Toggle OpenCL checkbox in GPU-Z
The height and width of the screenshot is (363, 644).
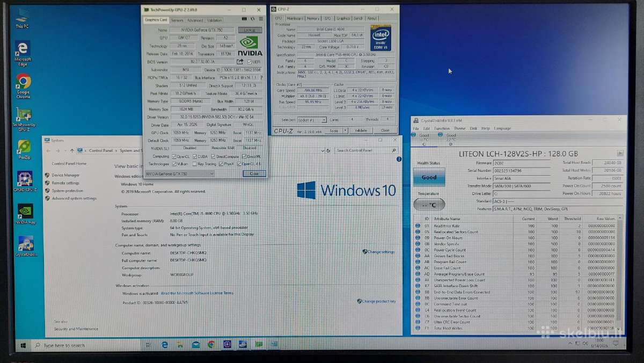tap(174, 156)
